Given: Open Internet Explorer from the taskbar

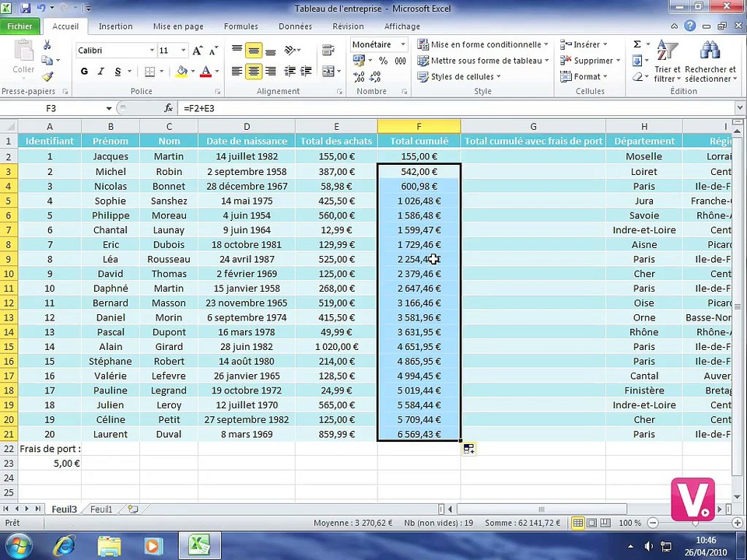Looking at the screenshot, I should (65, 546).
